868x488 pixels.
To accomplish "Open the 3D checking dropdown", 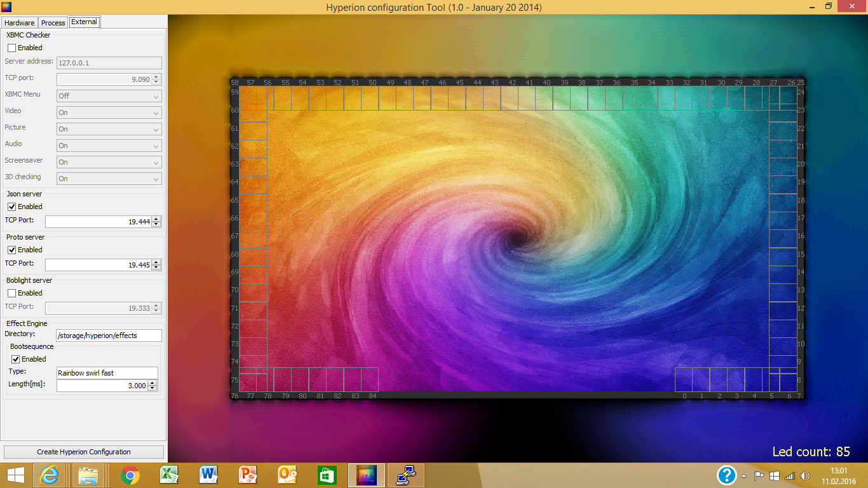I will tap(109, 179).
